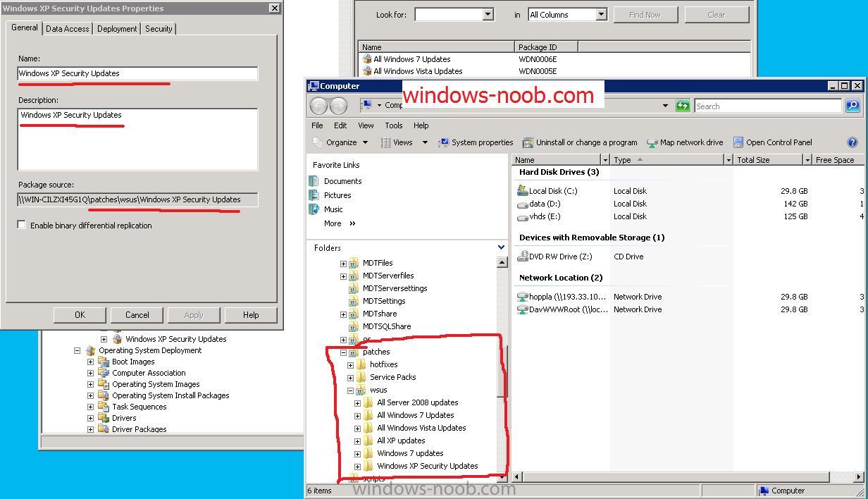Viewport: 868px width, 499px height.
Task: Switch to Deployment tab
Action: coord(117,29)
